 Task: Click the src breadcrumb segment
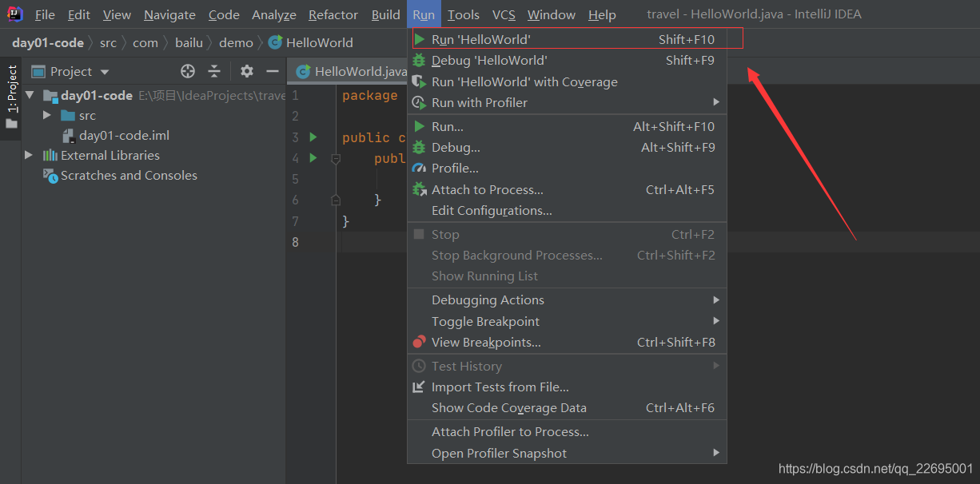[108, 42]
